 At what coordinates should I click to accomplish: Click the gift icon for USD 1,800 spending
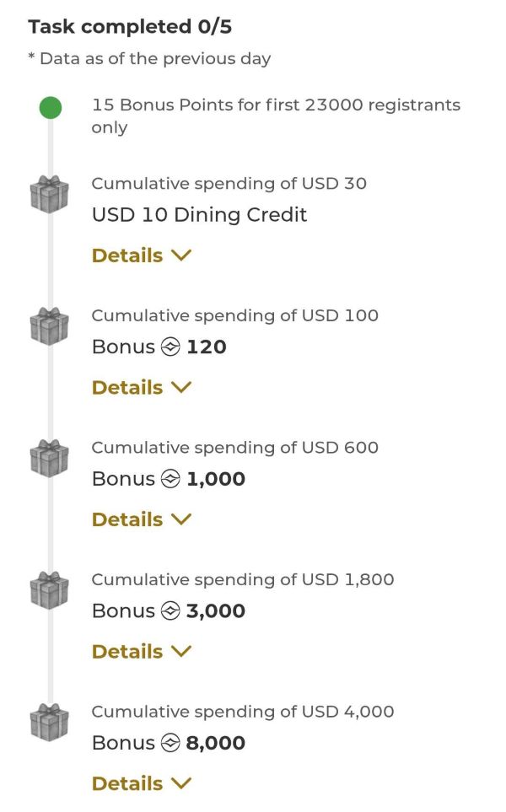tap(50, 590)
